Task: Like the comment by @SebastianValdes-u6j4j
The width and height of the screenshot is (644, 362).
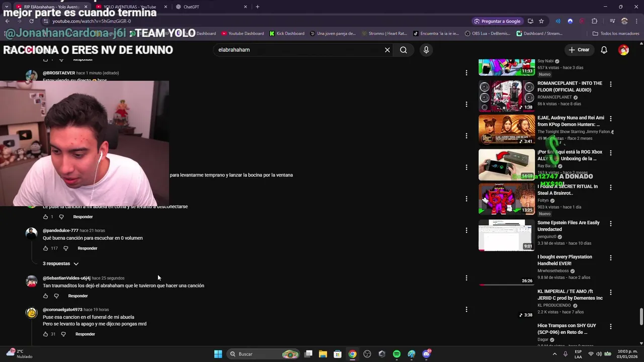Action: (x=45, y=296)
